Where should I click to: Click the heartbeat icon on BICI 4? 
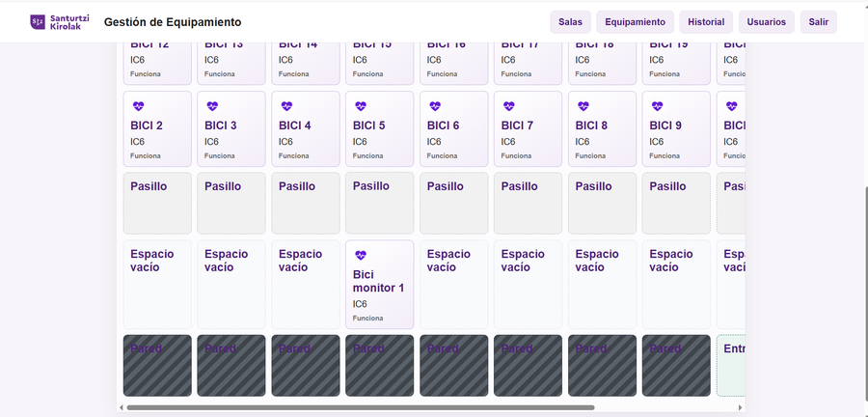pos(286,106)
